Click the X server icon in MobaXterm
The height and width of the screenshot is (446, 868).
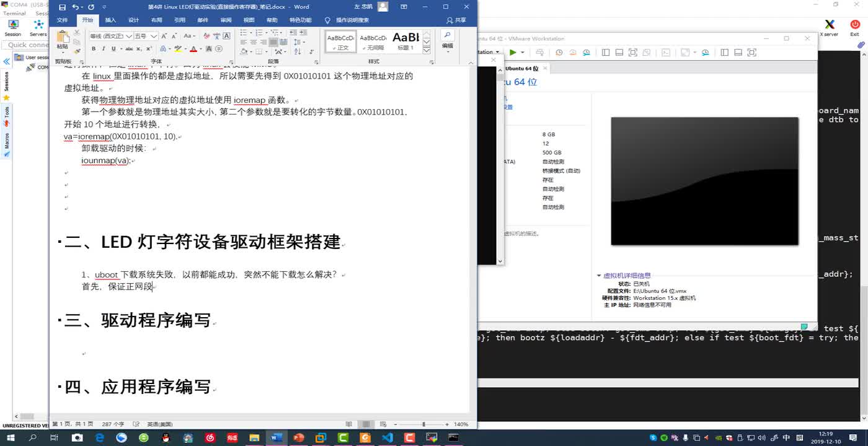pyautogui.click(x=829, y=27)
